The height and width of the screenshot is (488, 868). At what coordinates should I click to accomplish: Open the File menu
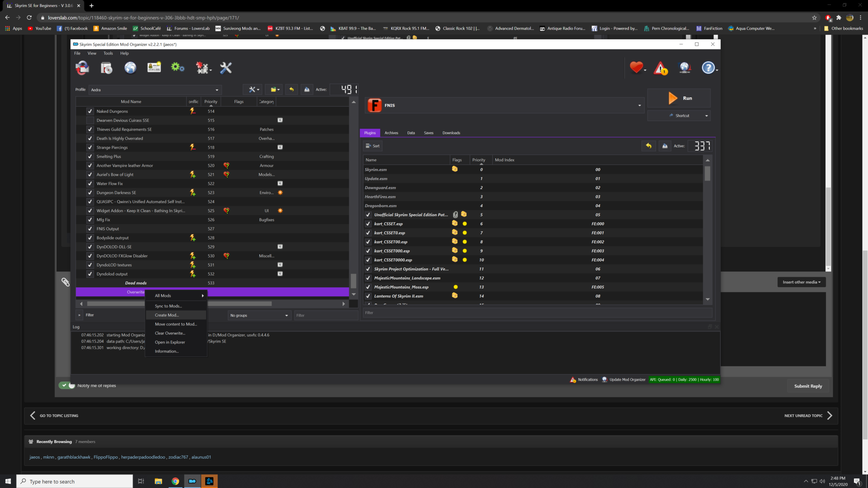coord(77,53)
